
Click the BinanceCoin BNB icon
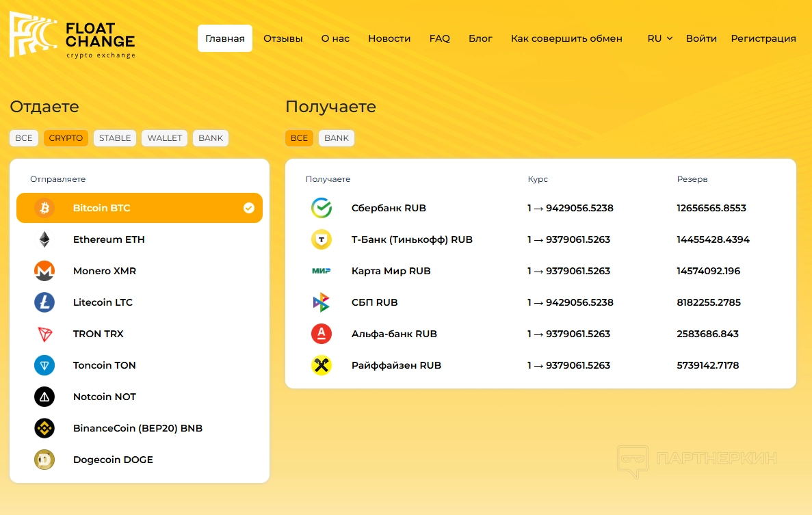[x=44, y=429]
